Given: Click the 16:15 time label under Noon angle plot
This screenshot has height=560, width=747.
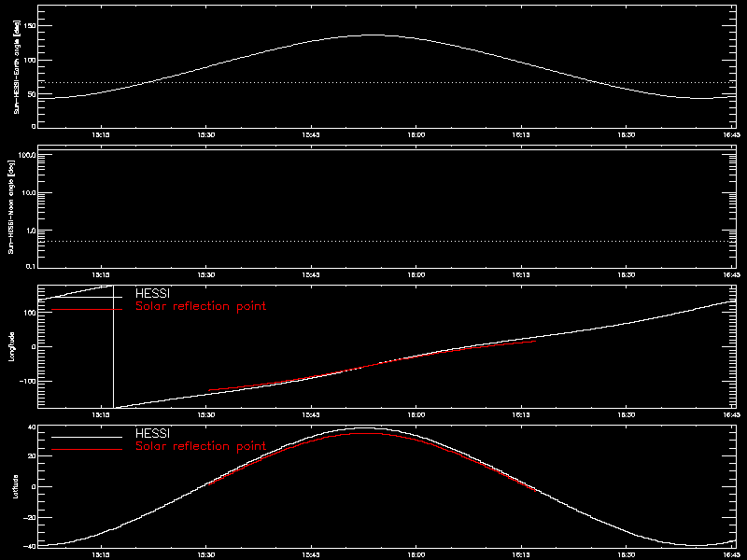Looking at the screenshot, I should point(521,275).
